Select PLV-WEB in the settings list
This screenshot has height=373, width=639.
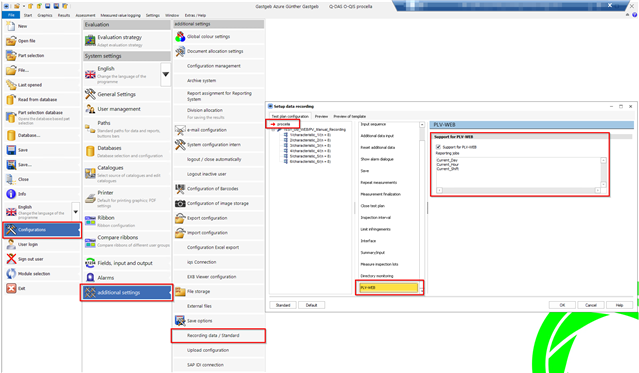click(x=388, y=288)
